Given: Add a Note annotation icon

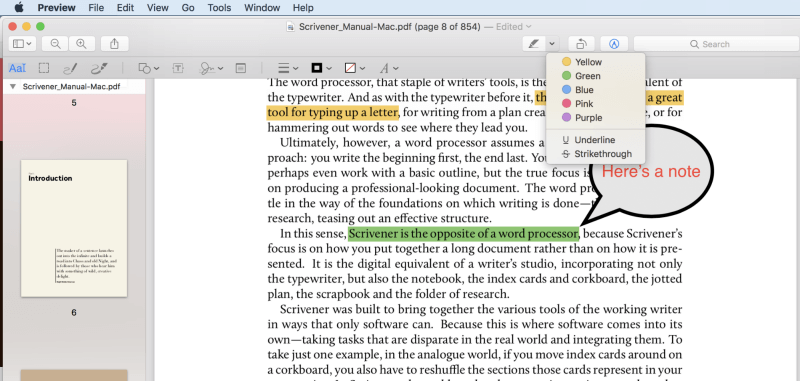Looking at the screenshot, I should pyautogui.click(x=240, y=68).
